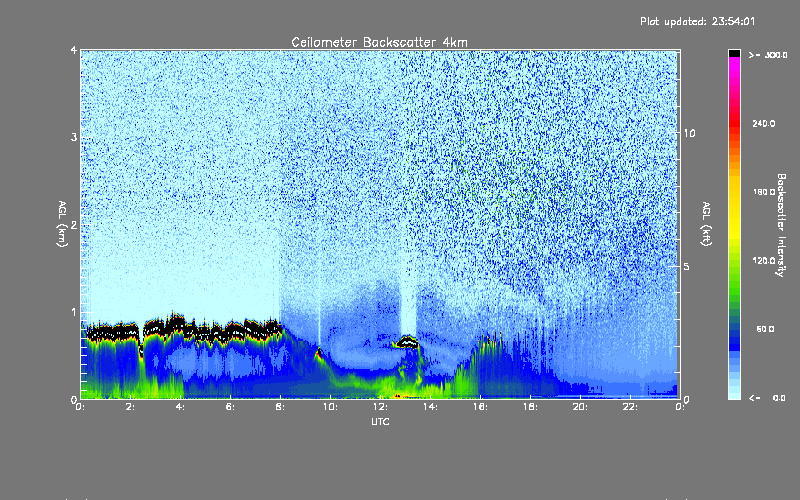Viewport: 800px width, 500px height.
Task: Click the "Ceilometer Backscatter 4km" plot title
Action: (x=379, y=42)
